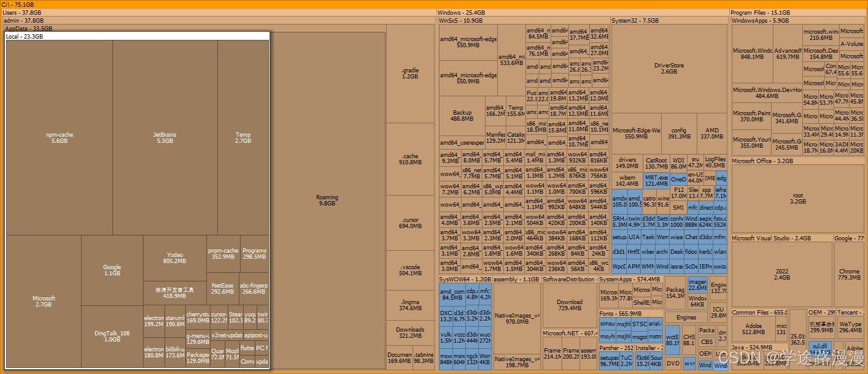Click the ICU 29.8MB block
868x374 pixels.
click(718, 313)
